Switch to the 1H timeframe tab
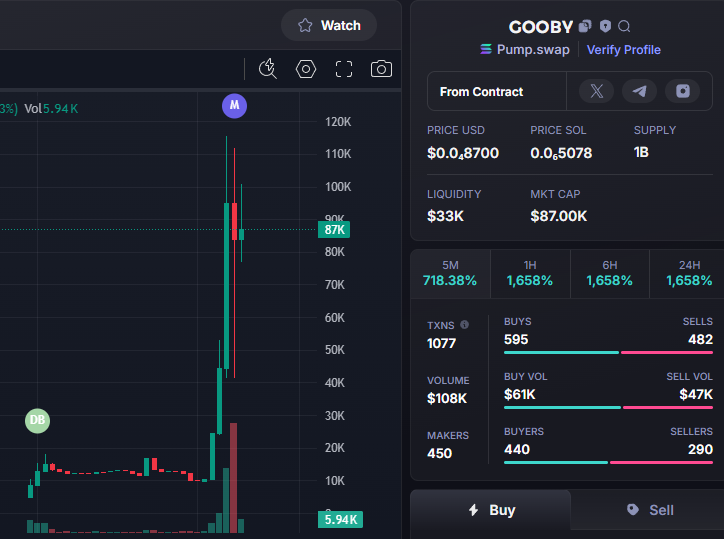 530,273
